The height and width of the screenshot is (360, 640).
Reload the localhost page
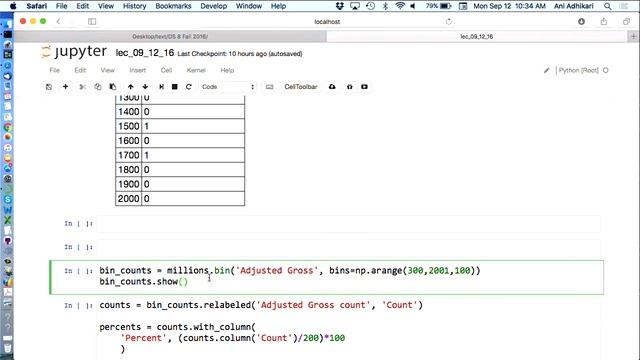tap(449, 22)
